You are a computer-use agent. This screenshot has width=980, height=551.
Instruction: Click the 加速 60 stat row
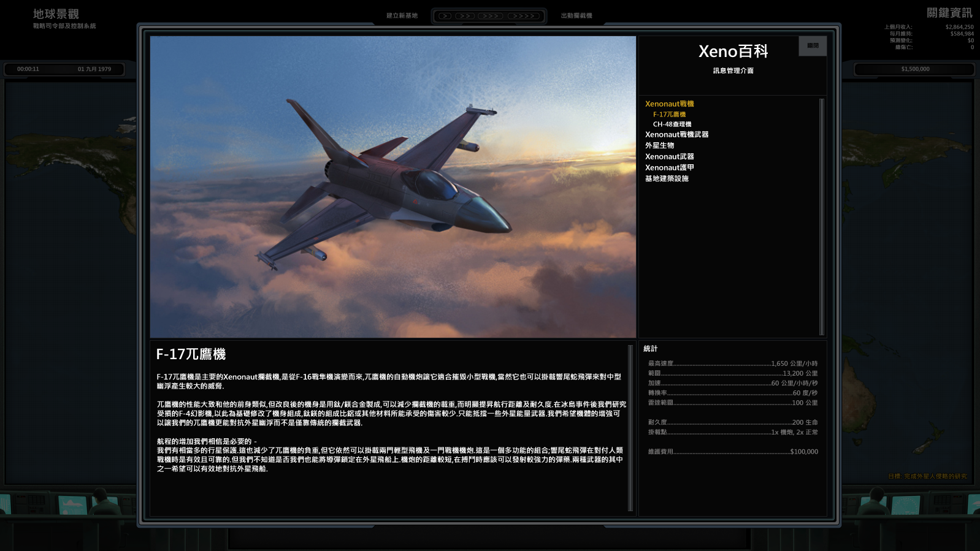click(x=733, y=383)
